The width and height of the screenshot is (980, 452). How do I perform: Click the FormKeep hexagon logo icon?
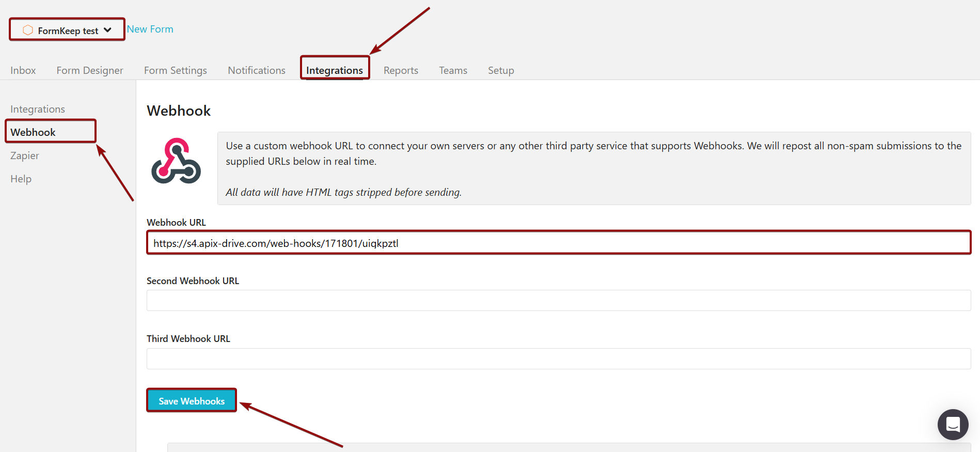28,30
